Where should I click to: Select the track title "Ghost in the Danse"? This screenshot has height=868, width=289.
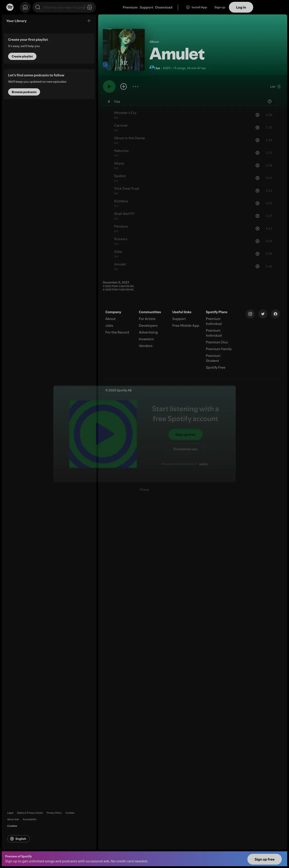tap(129, 138)
